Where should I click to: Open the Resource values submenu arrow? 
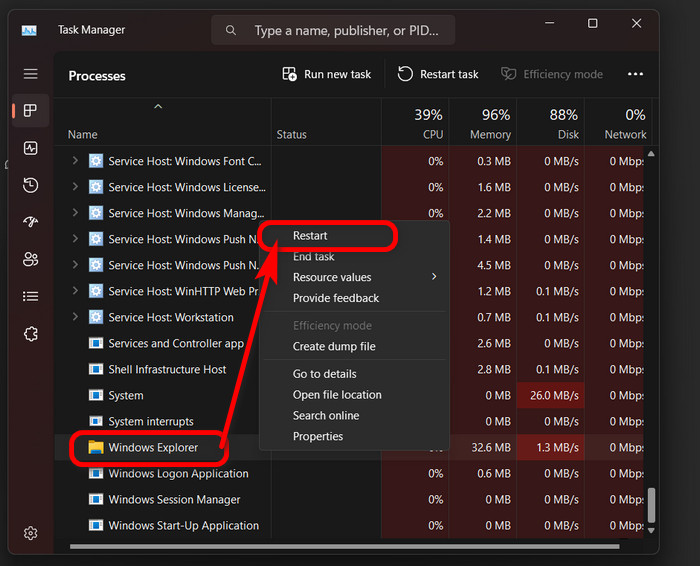pyautogui.click(x=434, y=277)
